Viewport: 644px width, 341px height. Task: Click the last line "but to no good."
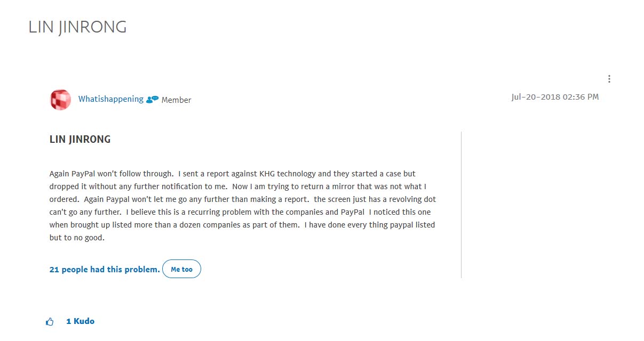(x=77, y=238)
